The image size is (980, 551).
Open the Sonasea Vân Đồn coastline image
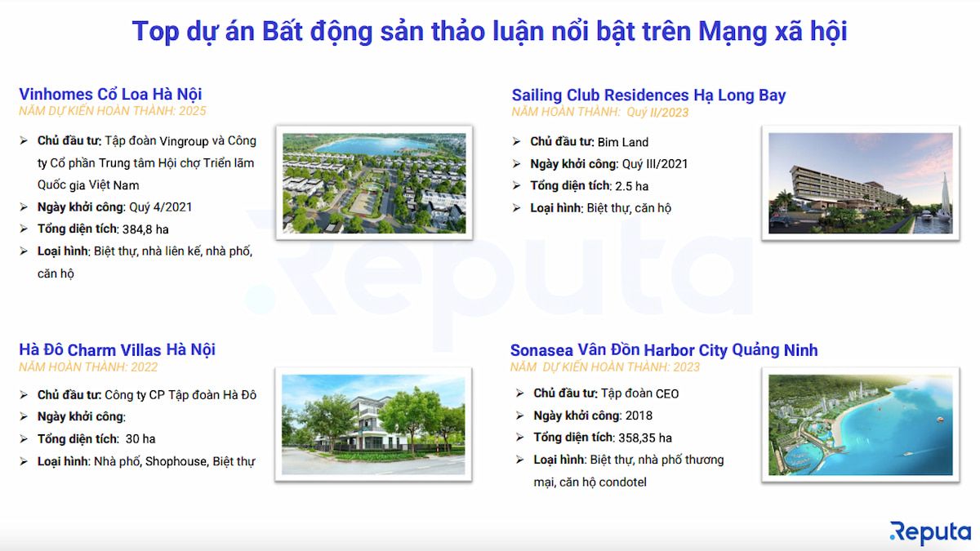point(861,424)
